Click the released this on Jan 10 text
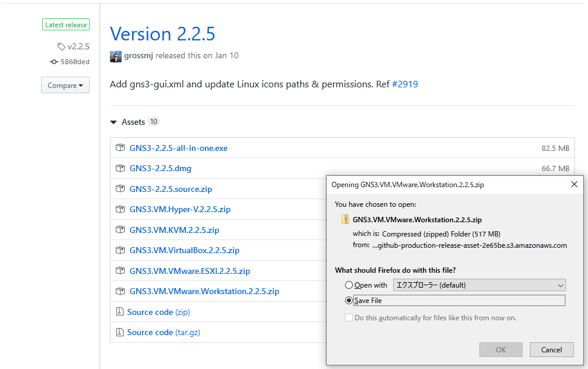This screenshot has height=369, width=588. pyautogui.click(x=197, y=55)
